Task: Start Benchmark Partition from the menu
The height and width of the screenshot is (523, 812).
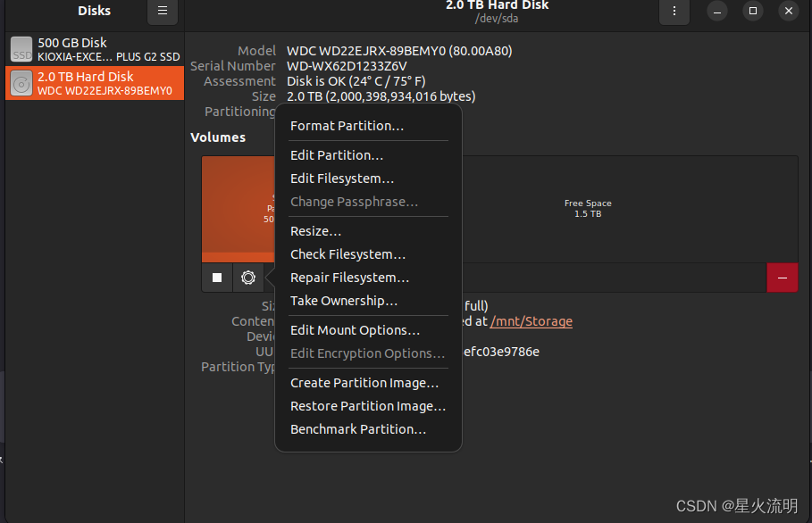Action: [x=358, y=429]
